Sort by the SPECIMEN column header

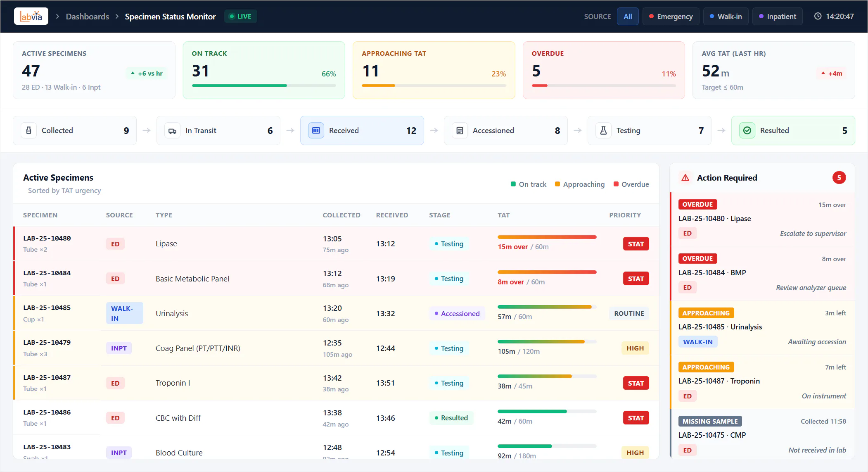click(40, 215)
